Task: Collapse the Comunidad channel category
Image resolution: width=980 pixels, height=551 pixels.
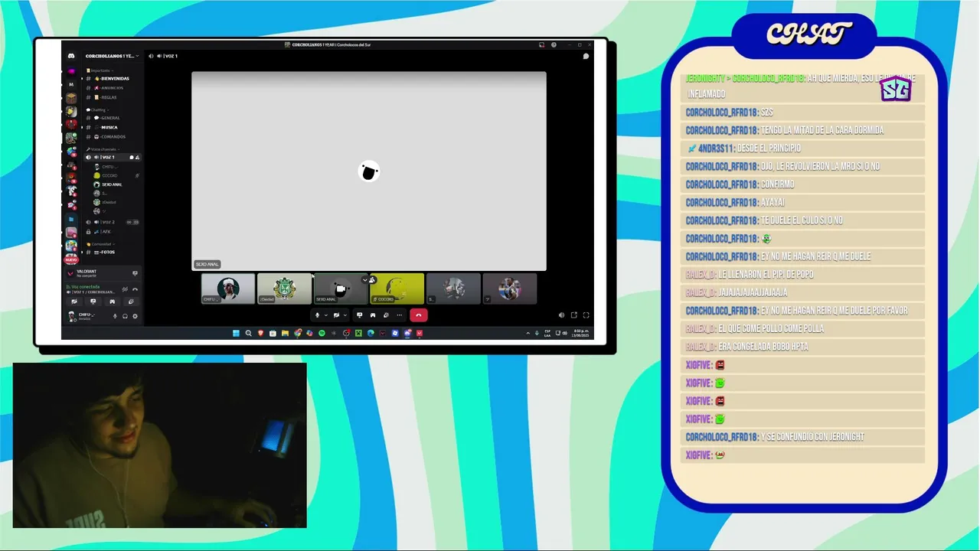Action: click(x=101, y=244)
